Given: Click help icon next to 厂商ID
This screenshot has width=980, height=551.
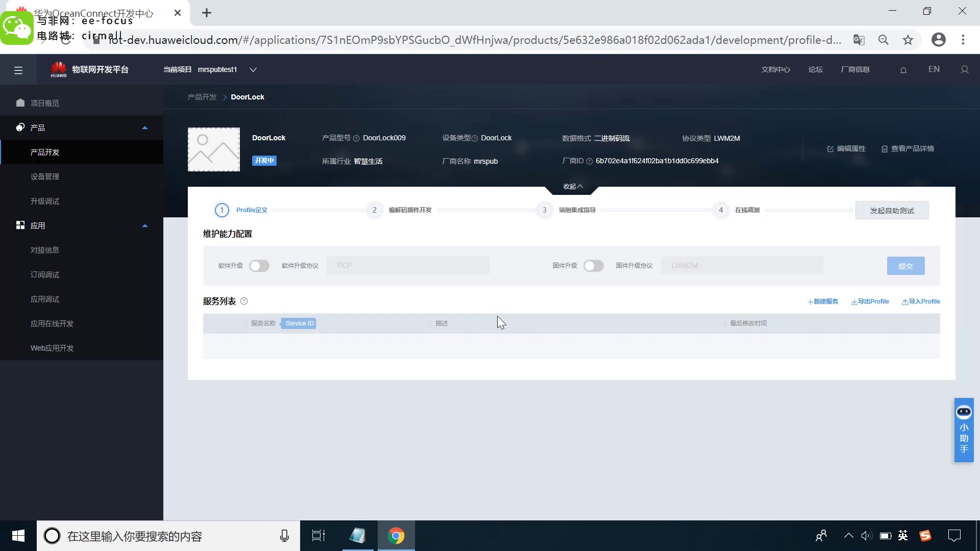Looking at the screenshot, I should [590, 161].
